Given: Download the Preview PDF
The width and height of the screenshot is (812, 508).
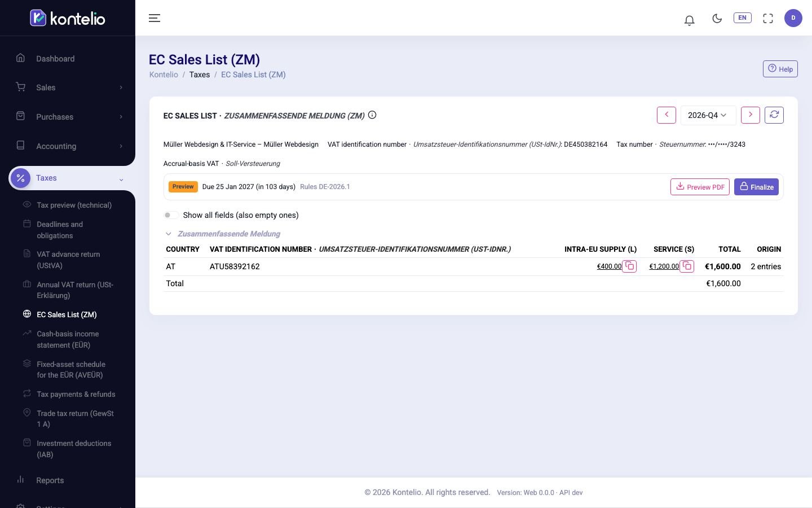Looking at the screenshot, I should tap(700, 187).
